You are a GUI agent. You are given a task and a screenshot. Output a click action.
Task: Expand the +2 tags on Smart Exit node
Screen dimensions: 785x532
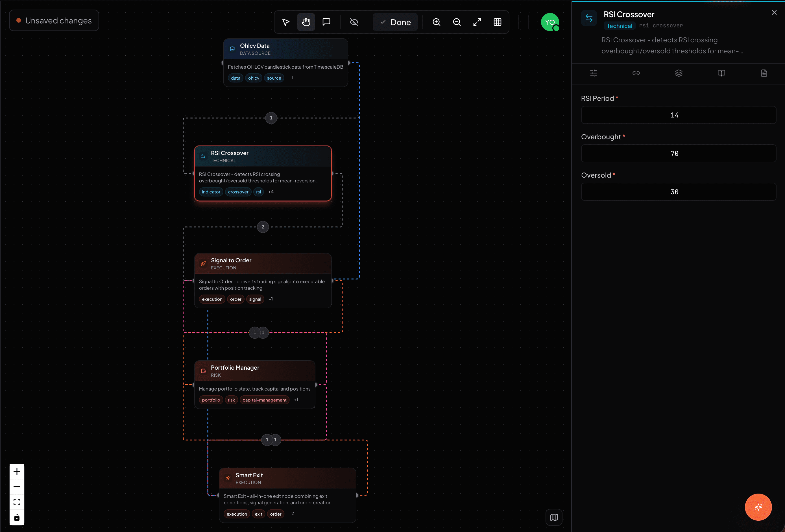(x=291, y=513)
